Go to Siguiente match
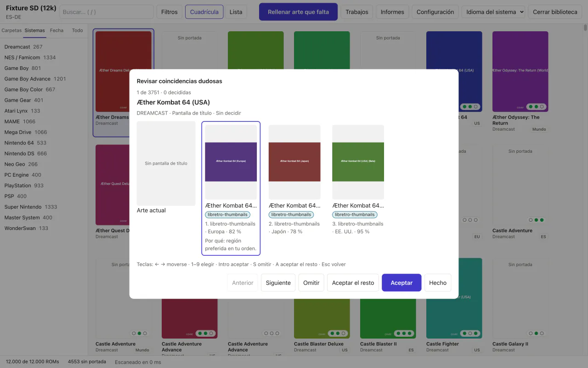The width and height of the screenshot is (588, 368). point(278,283)
